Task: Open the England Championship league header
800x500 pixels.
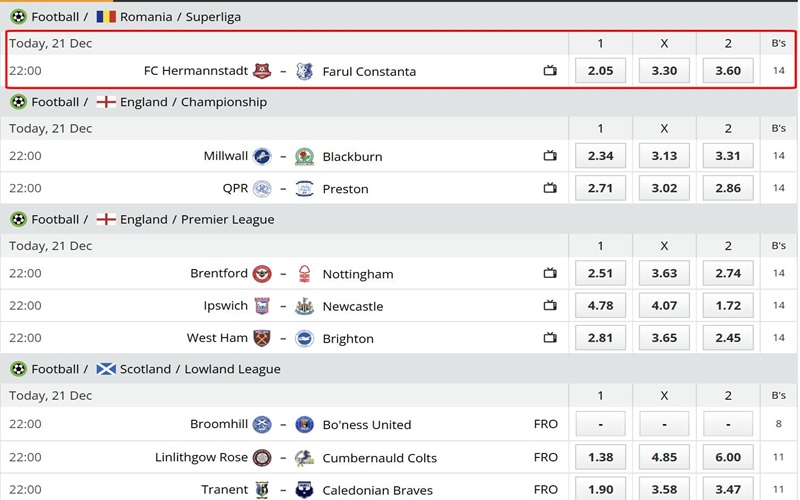Action: [x=193, y=102]
